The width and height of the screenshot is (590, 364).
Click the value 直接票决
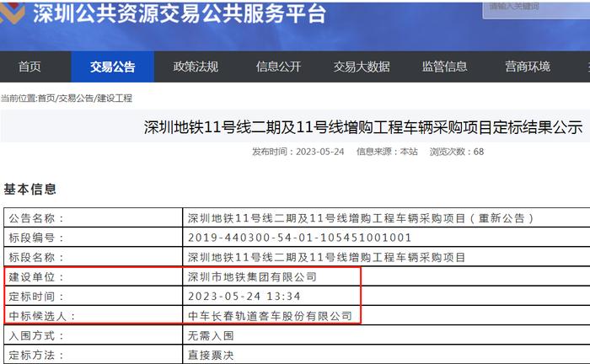[211, 355]
